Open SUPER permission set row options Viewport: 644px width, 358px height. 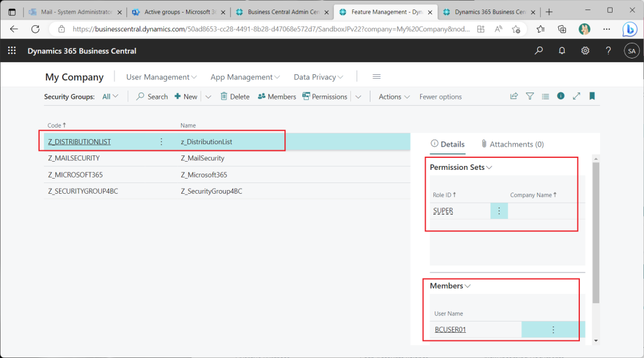coord(499,211)
